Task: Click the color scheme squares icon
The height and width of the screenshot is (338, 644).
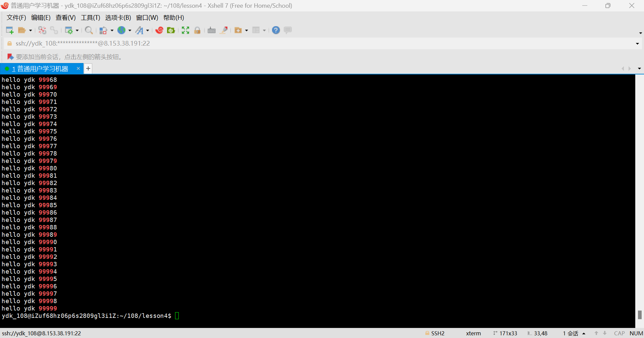Action: (103, 31)
